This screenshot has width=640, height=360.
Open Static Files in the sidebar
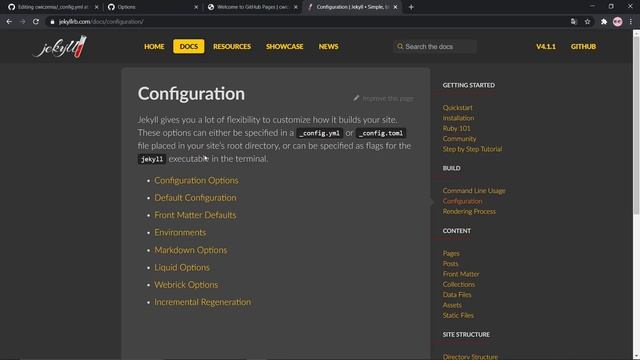458,316
